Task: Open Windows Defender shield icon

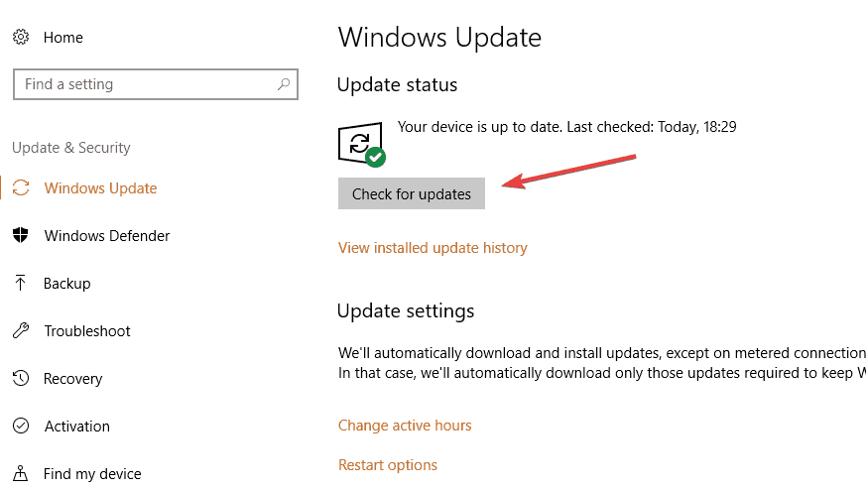Action: click(x=21, y=235)
